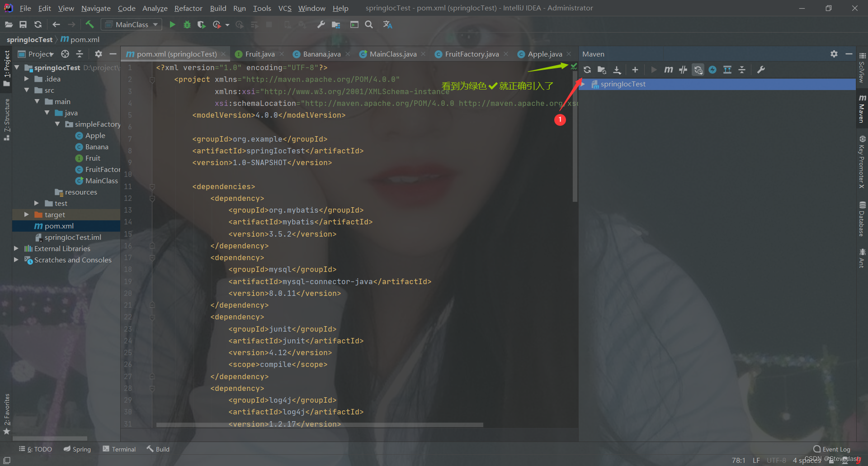
Task: Reload All Maven Projects with refresh icon
Action: click(587, 70)
